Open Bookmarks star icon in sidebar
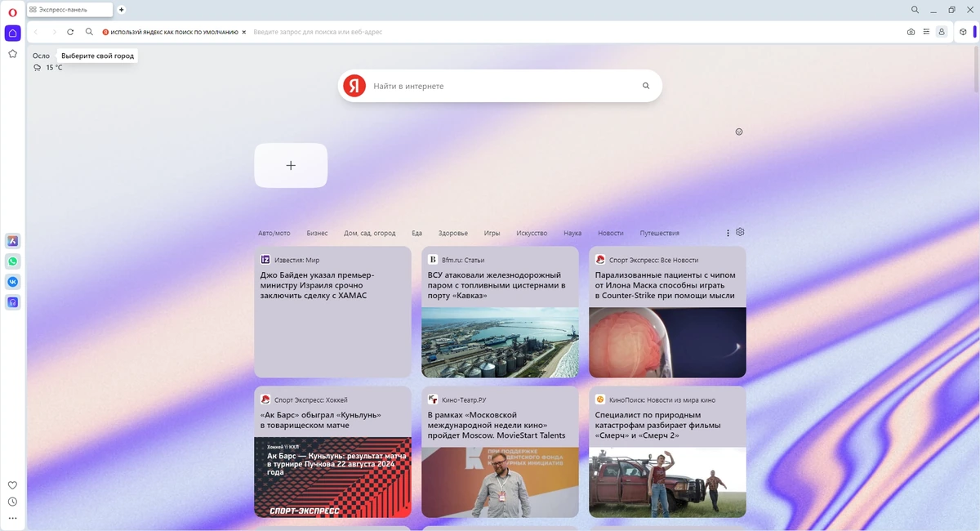The width and height of the screenshot is (980, 531). pyautogui.click(x=12, y=54)
